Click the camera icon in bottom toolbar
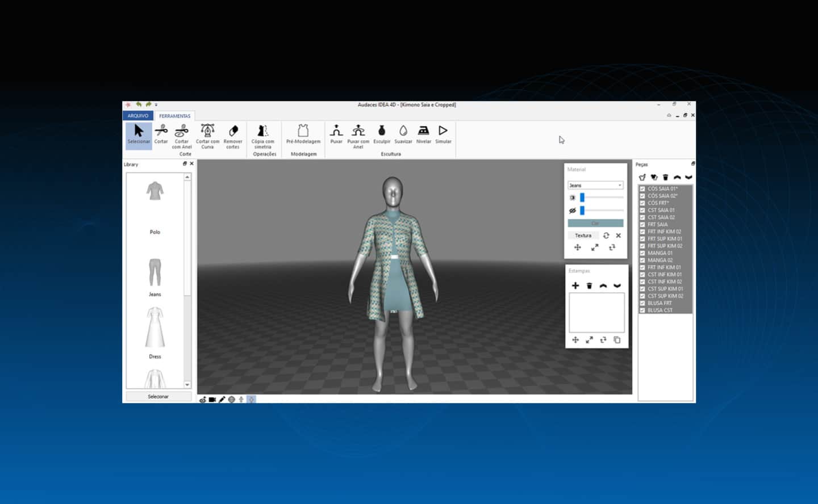The image size is (818, 504). tap(212, 400)
